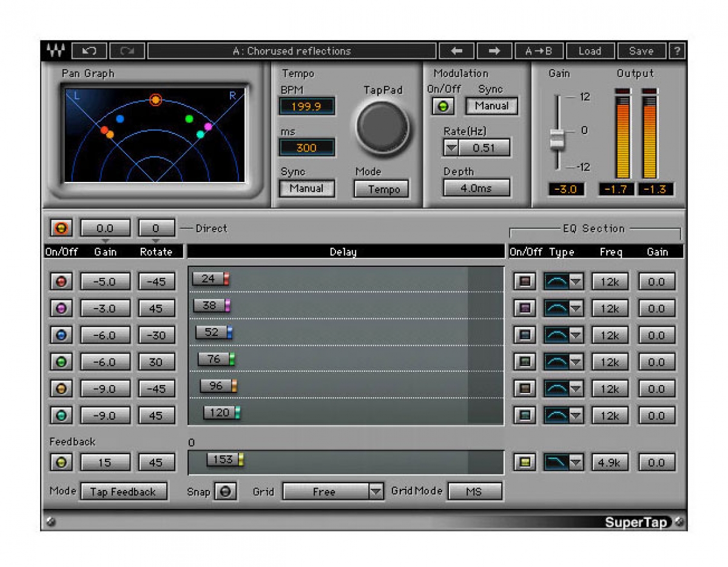The height and width of the screenshot is (567, 728).
Task: Toggle EQ on for the cyan tap row
Action: (525, 415)
